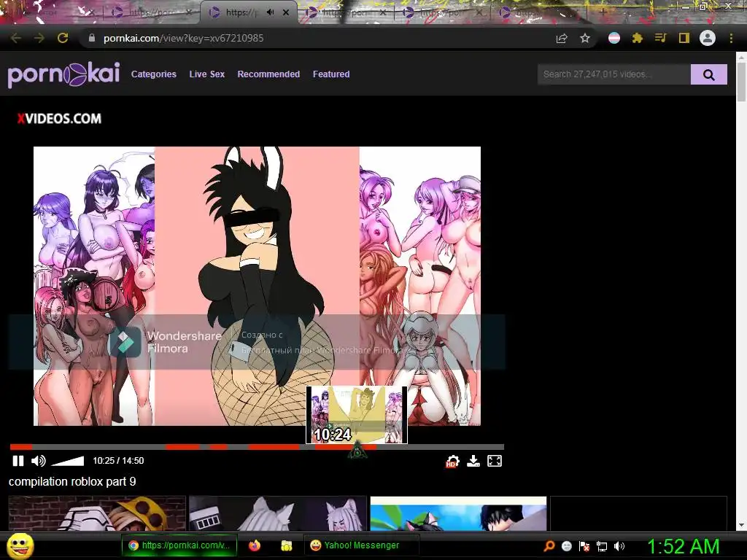Switch to the second browser tab
This screenshot has width=747, height=560.
coord(150,12)
